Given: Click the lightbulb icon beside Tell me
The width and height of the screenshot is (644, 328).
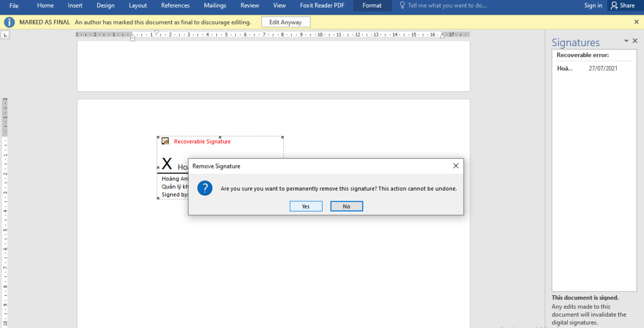Looking at the screenshot, I should [402, 5].
